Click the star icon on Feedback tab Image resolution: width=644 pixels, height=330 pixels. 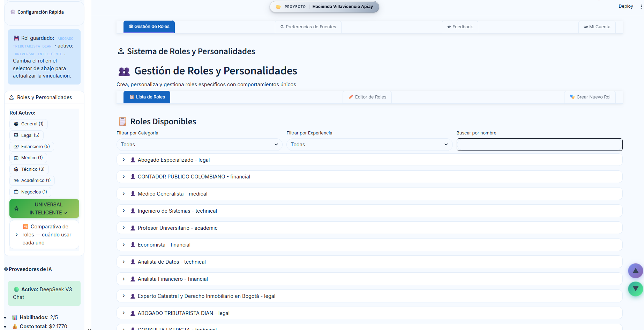tap(449, 27)
